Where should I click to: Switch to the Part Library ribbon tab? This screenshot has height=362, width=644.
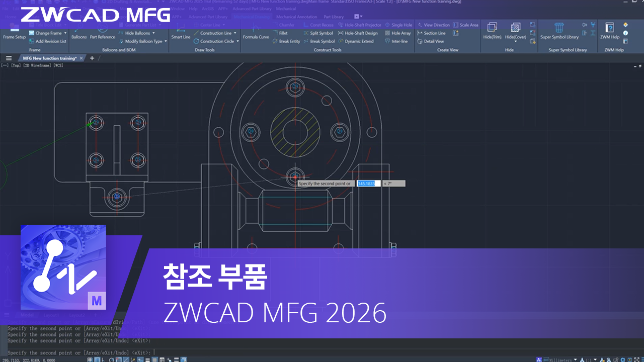pos(334,17)
